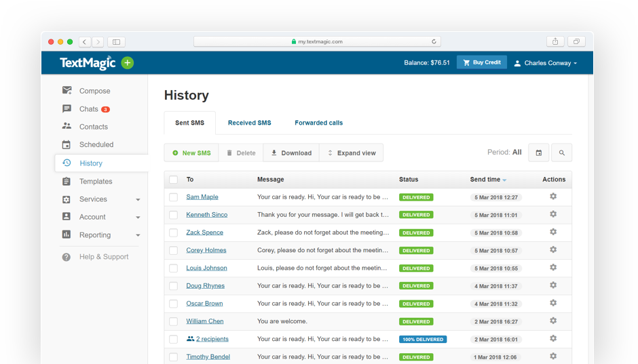Click the Download button
The image size is (638, 364).
pyautogui.click(x=291, y=153)
